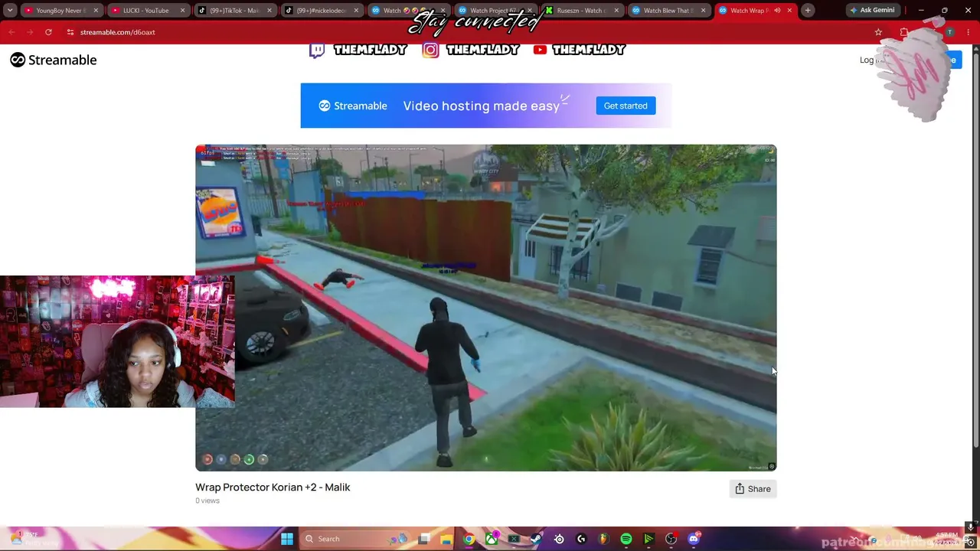Open the green Excel-style taskbar icon
The image size is (980, 551).
[x=514, y=539]
